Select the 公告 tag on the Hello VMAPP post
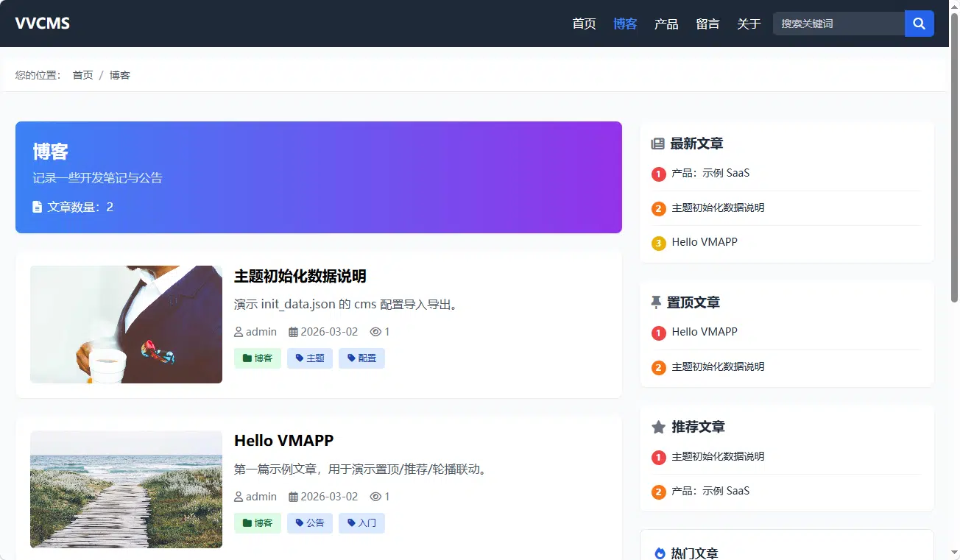This screenshot has width=960, height=560. 310,523
